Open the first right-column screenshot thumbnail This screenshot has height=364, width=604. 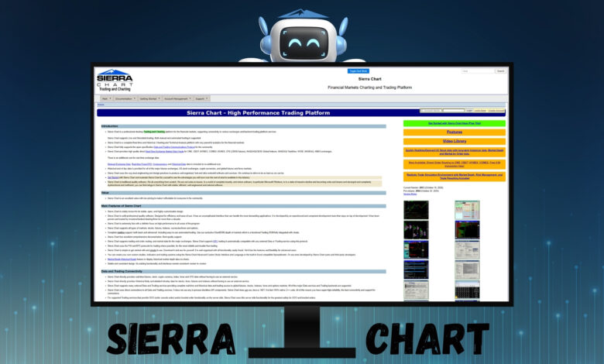[467, 210]
